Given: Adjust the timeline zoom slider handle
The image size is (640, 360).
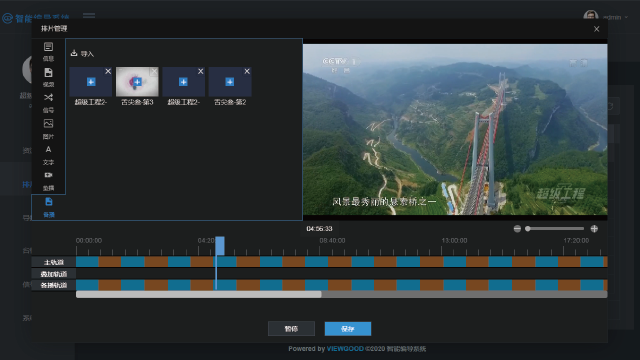Looking at the screenshot, I should tap(528, 229).
